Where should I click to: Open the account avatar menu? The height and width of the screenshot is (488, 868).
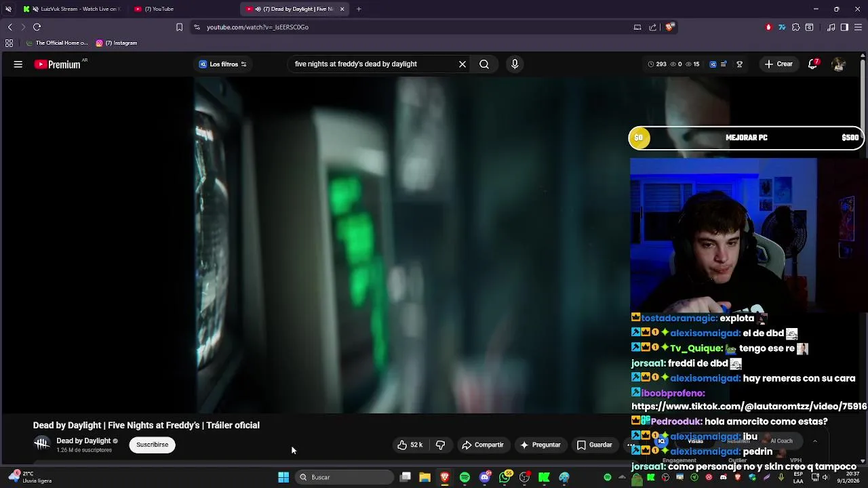[x=839, y=64]
